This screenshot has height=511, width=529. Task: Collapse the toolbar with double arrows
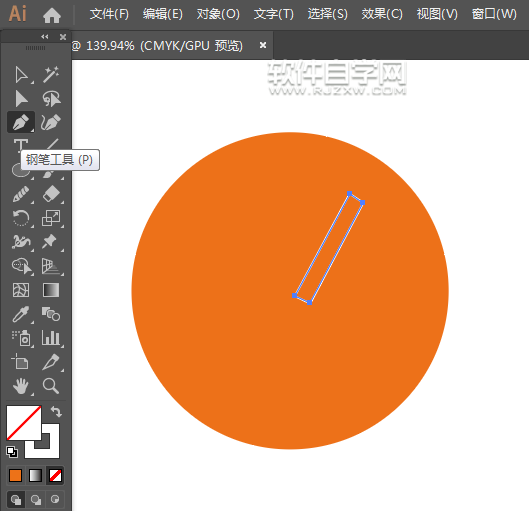coord(45,36)
